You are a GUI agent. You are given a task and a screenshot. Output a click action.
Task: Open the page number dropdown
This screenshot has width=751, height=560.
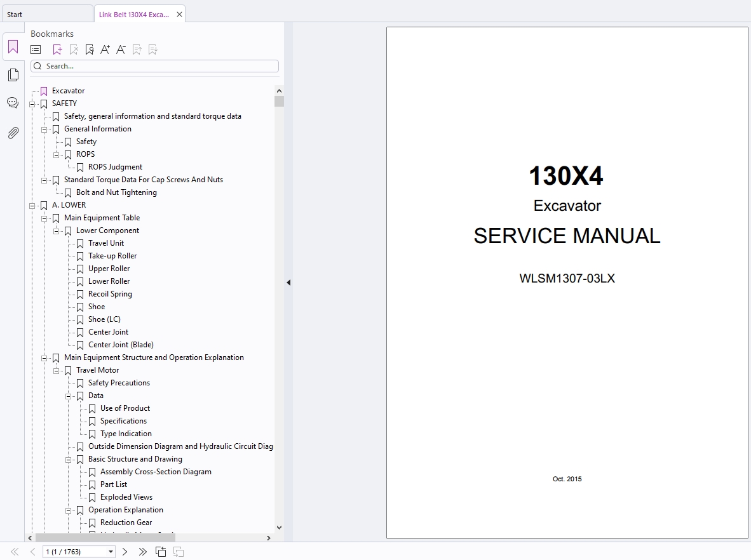(x=111, y=552)
